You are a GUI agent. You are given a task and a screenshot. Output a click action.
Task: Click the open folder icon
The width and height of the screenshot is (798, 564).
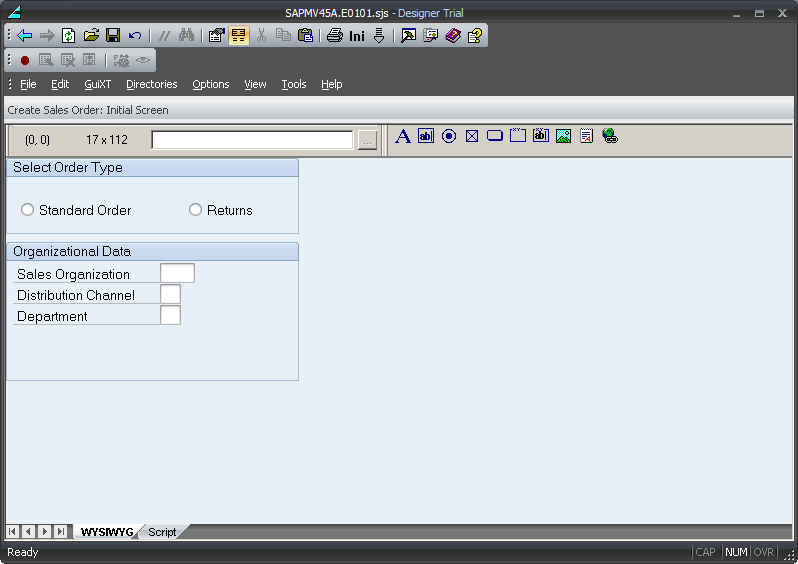(91, 35)
